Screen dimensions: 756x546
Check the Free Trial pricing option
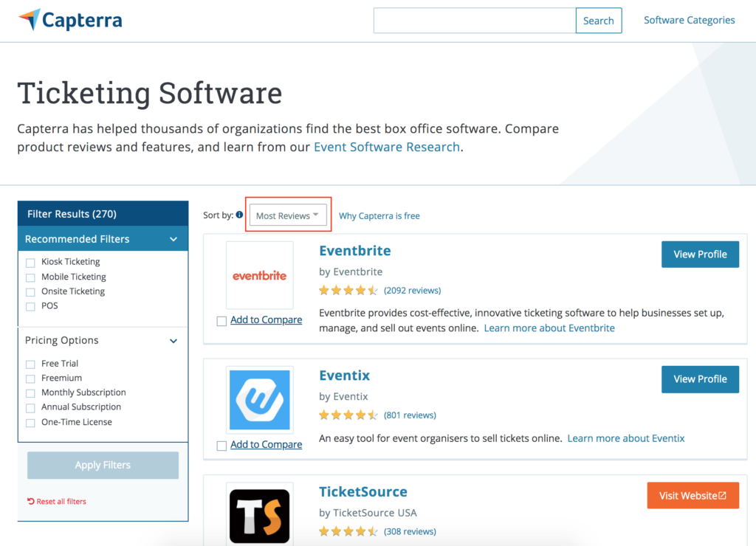pyautogui.click(x=30, y=364)
